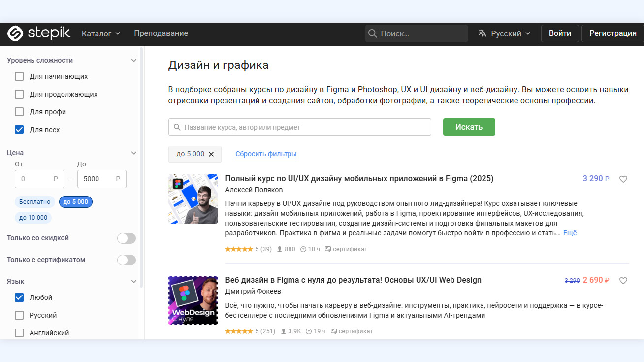Remove the "до 5 000" filter chip
This screenshot has width=644, height=362.
coord(211,154)
